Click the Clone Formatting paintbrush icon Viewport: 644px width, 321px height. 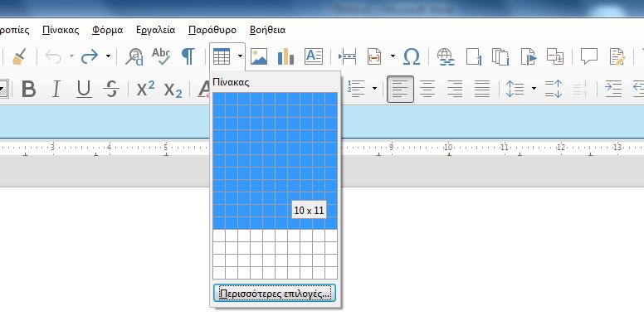coord(19,56)
